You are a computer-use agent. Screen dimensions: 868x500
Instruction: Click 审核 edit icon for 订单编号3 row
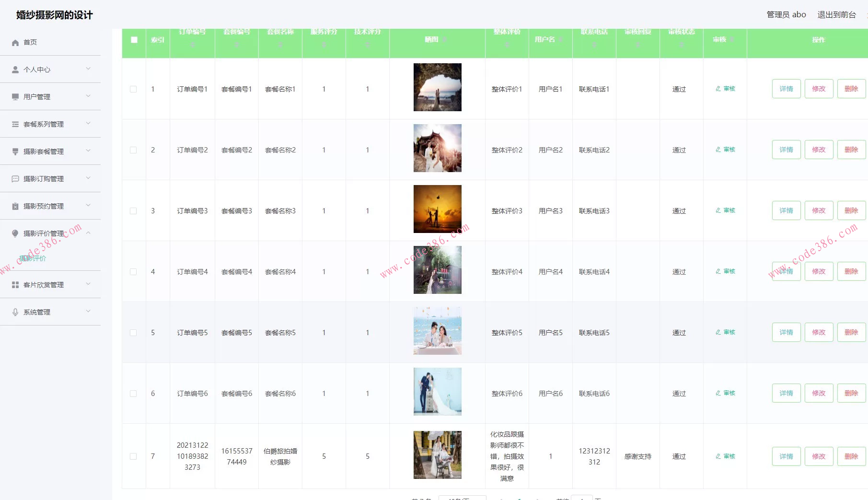point(718,210)
